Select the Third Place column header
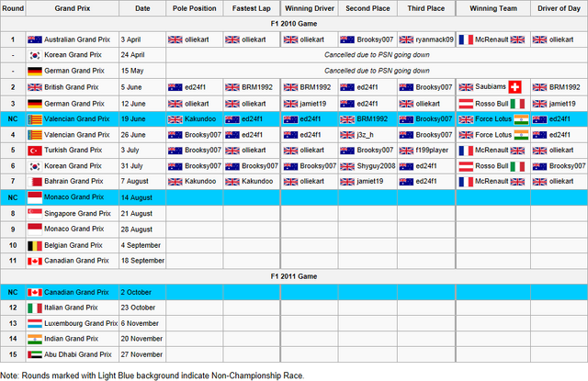This screenshot has width=588, height=381. click(x=426, y=8)
